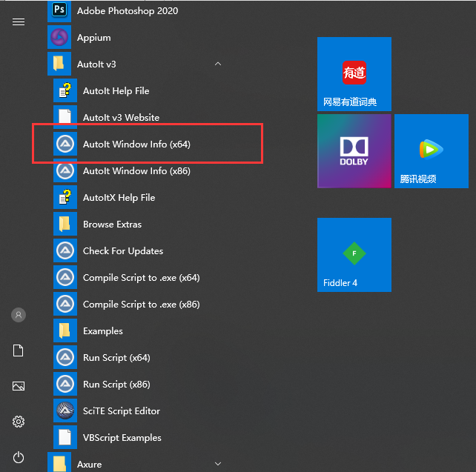Viewport: 476px width, 472px height.
Task: Click the Compile Script to .exe (x64) icon
Action: tap(65, 277)
